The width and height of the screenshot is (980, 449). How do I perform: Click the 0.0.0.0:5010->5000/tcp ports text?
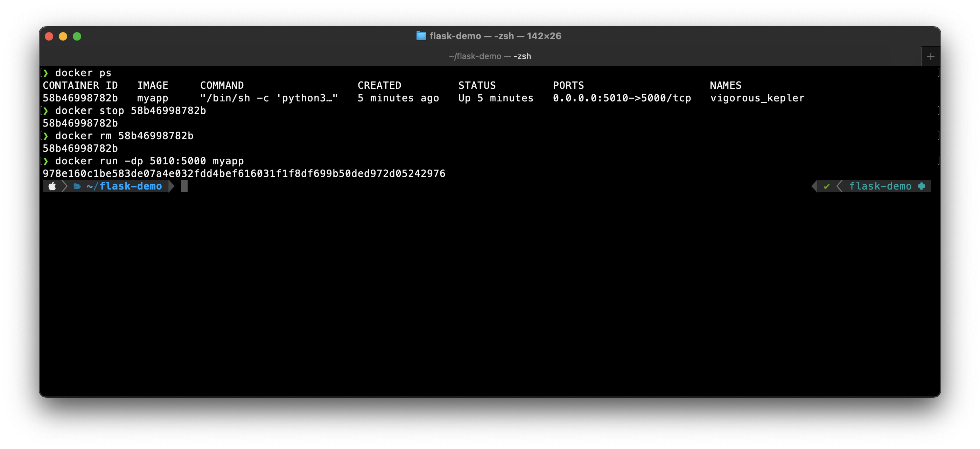(x=622, y=98)
